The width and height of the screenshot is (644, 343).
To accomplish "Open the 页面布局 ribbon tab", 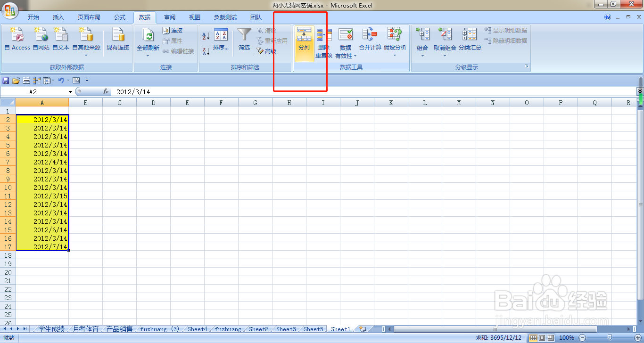I will pos(89,17).
